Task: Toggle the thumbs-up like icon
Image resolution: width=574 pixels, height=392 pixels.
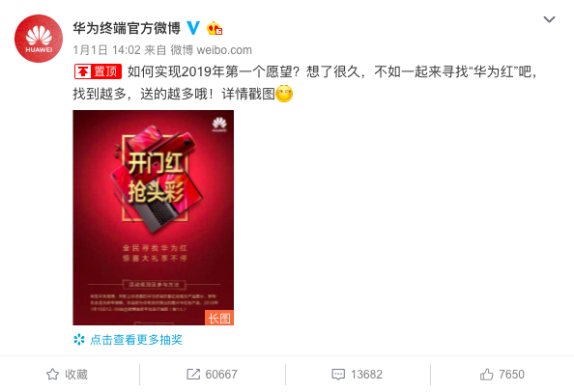Action: pyautogui.click(x=486, y=374)
